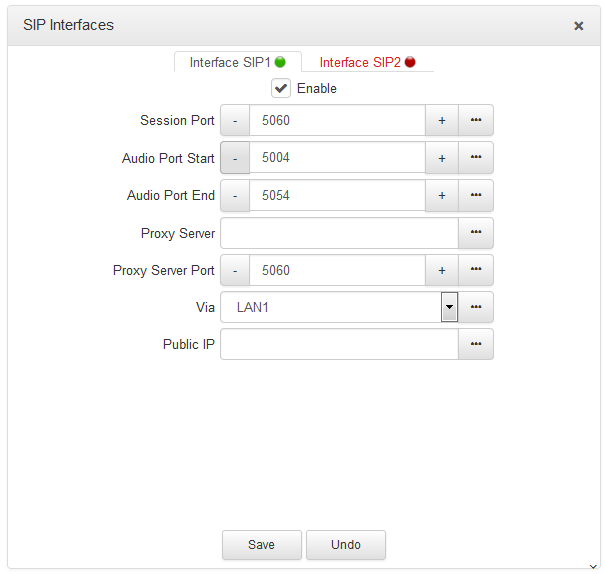
Task: Uncheck the Enable checkbox
Action: (x=281, y=88)
